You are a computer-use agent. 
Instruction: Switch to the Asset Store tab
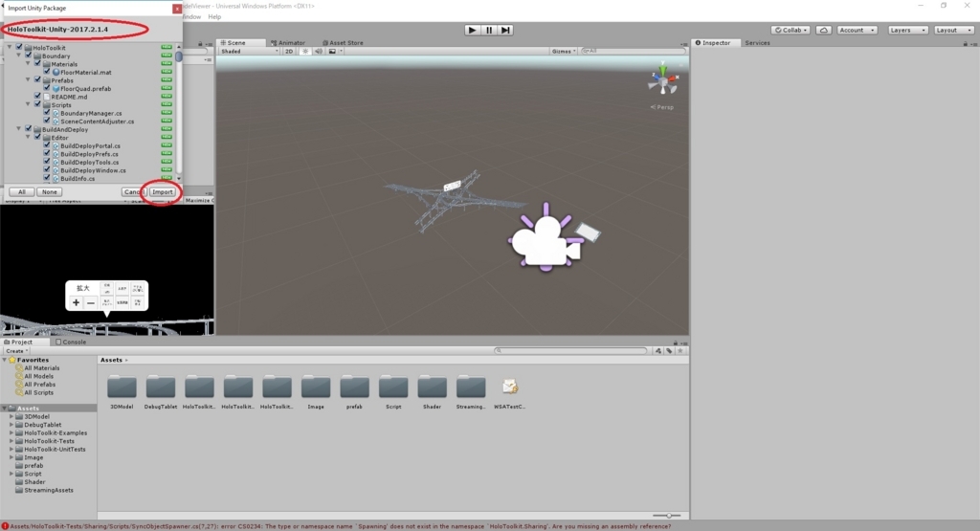[x=343, y=43]
